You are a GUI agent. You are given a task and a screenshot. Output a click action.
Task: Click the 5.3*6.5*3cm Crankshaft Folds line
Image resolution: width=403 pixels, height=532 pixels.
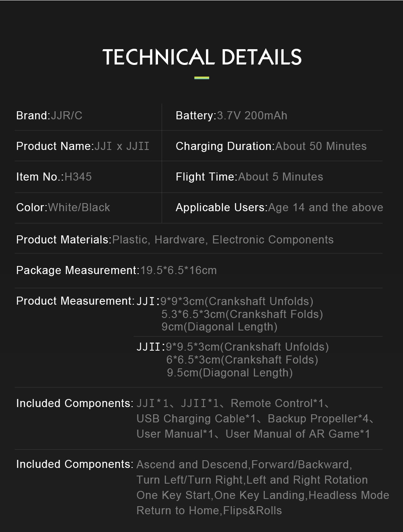click(x=242, y=314)
